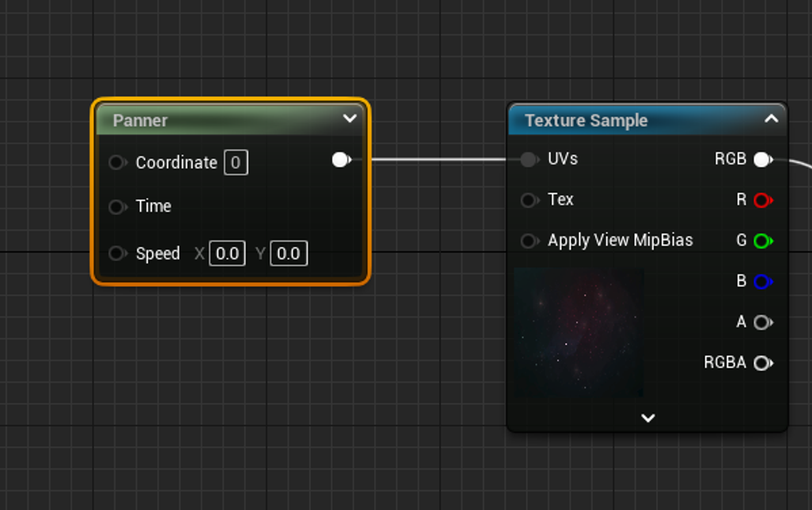Click the Apply View MipBias label
Image resolution: width=812 pixels, height=510 pixels.
pos(620,241)
